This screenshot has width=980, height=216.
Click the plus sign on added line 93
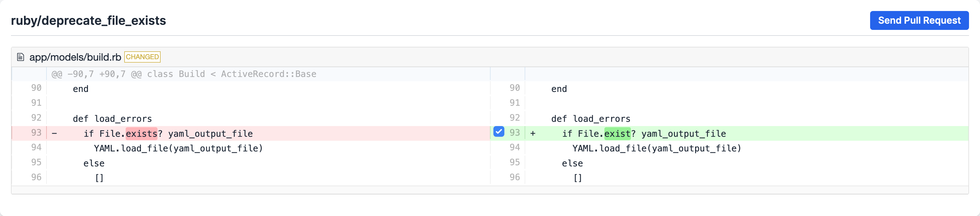click(x=533, y=133)
